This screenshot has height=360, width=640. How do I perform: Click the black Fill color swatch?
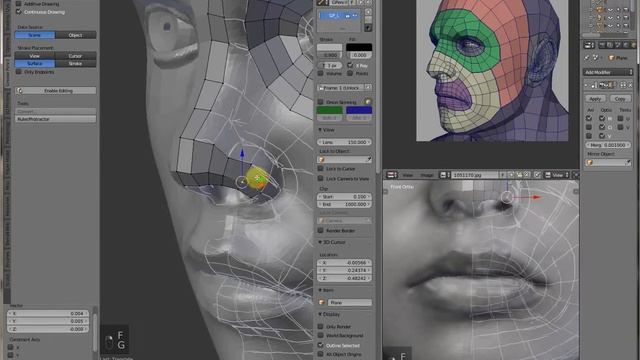(x=359, y=47)
